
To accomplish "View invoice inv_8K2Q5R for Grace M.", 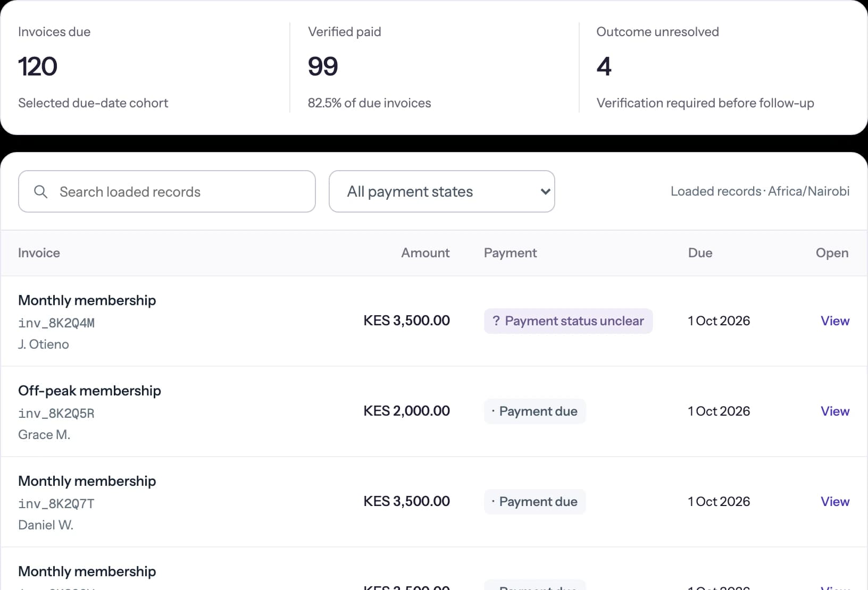I will [835, 411].
